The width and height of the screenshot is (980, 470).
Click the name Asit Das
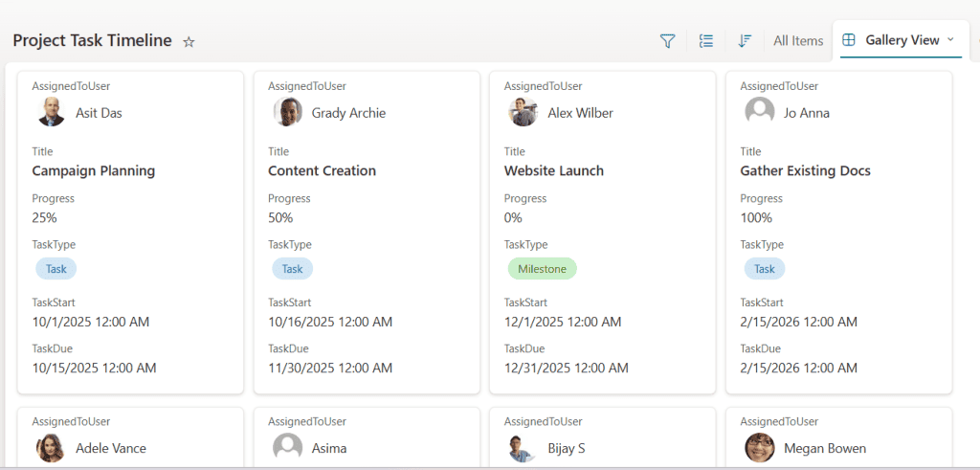[99, 113]
